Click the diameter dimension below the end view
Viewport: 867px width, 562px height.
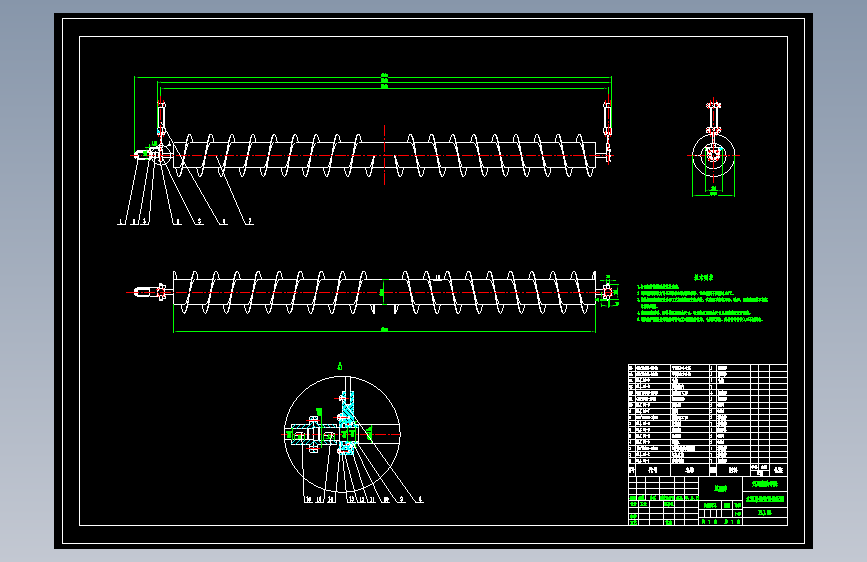pos(713,194)
